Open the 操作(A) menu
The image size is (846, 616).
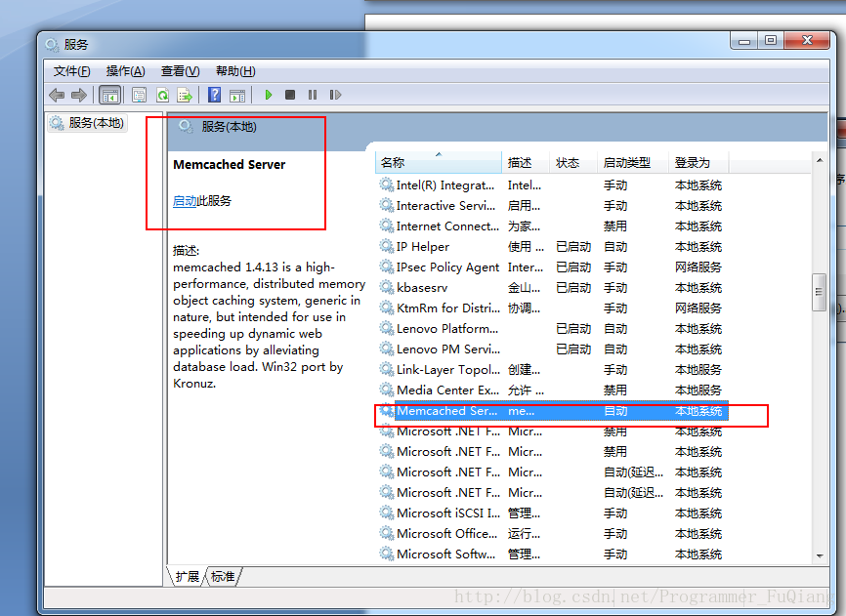126,71
